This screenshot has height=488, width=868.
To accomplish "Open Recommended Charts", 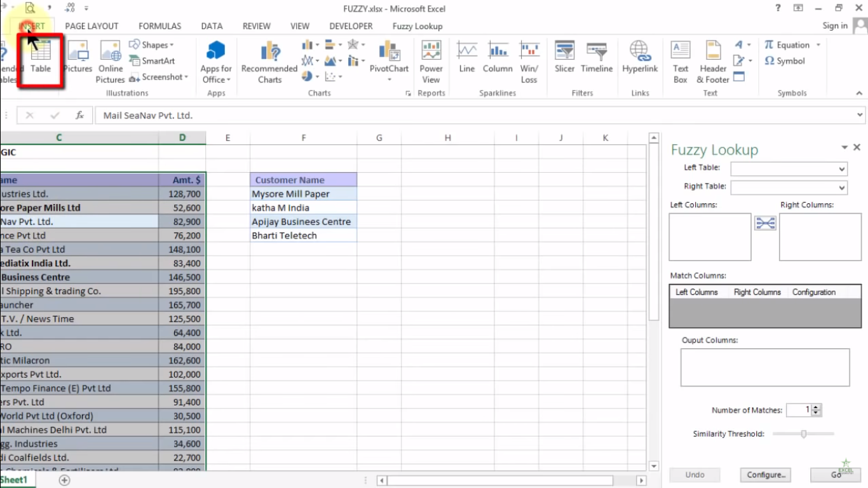I will (x=269, y=62).
